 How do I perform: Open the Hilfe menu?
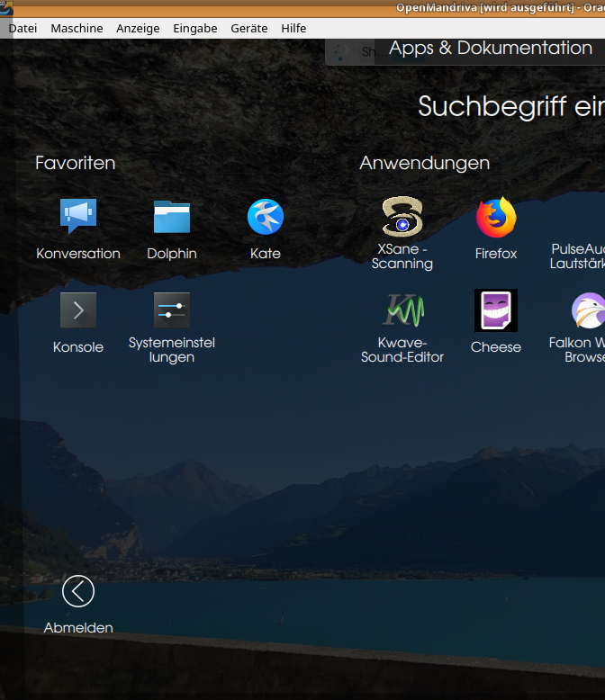[293, 28]
